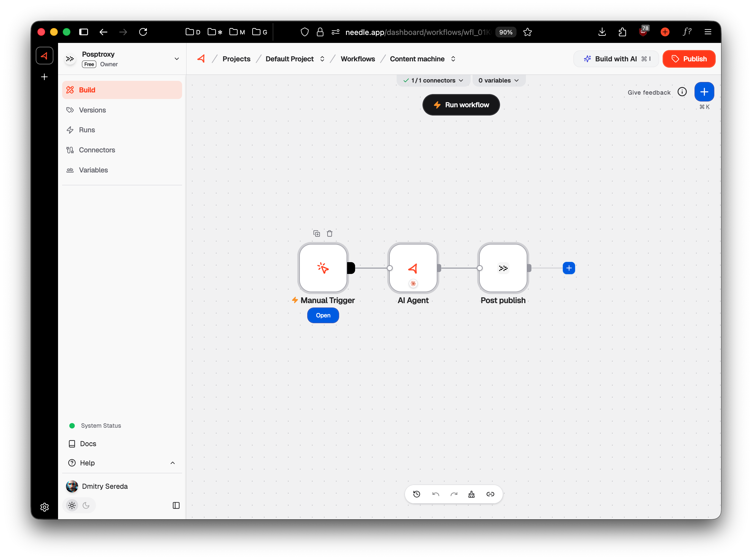Click the info icon beside Give feedback

click(x=682, y=92)
